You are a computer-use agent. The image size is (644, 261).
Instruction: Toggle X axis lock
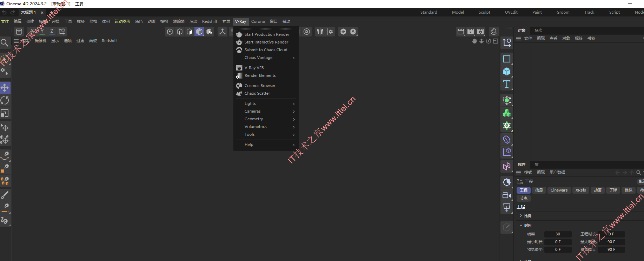pyautogui.click(x=32, y=31)
